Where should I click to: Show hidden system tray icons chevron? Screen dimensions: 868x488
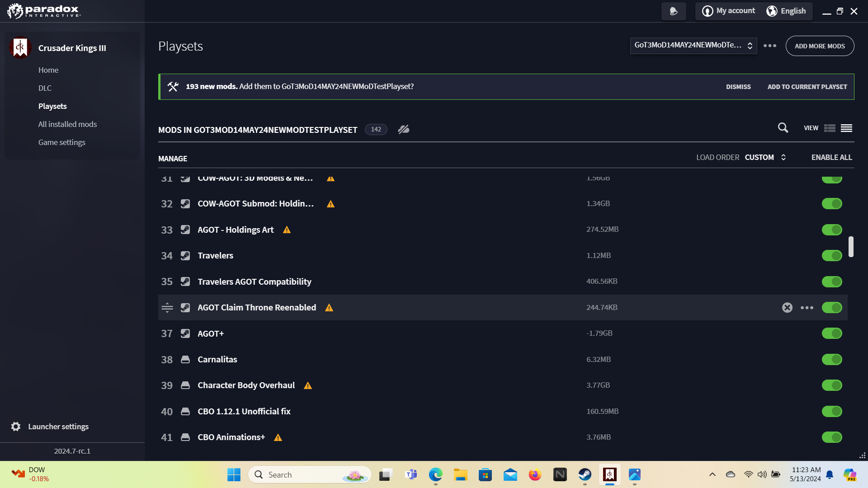click(x=712, y=474)
